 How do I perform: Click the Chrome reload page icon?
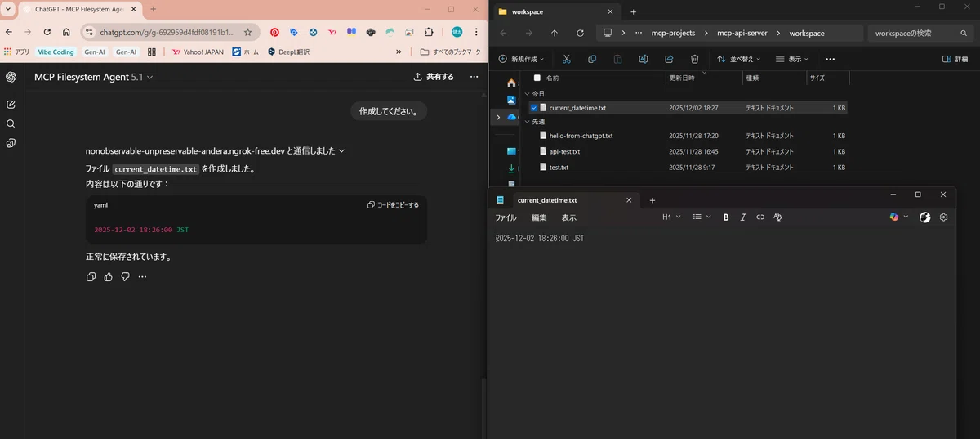[x=47, y=32]
